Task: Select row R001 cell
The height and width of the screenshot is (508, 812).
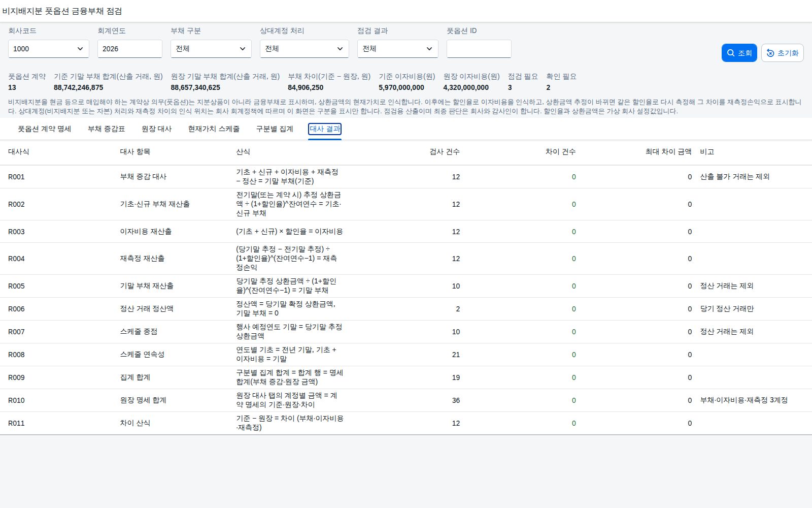Action: click(x=16, y=177)
